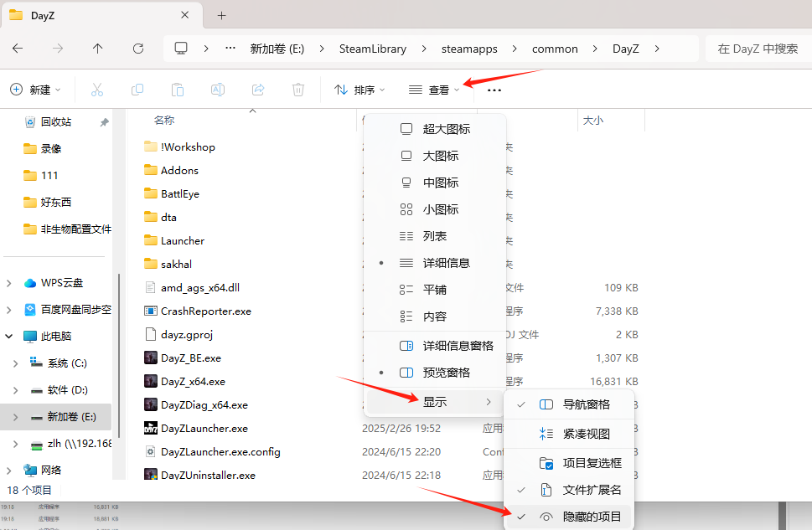Open 回收站 in sidebar
Image resolution: width=812 pixels, height=530 pixels.
(56, 121)
